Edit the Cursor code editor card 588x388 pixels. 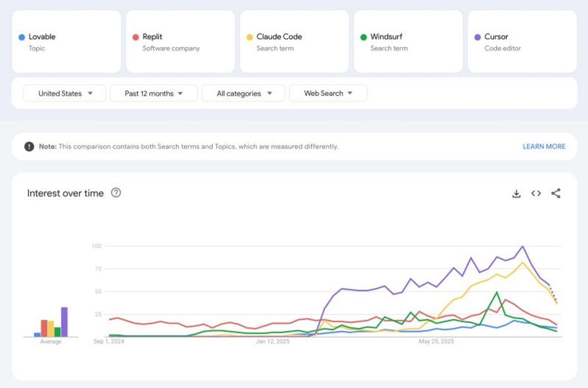[522, 42]
